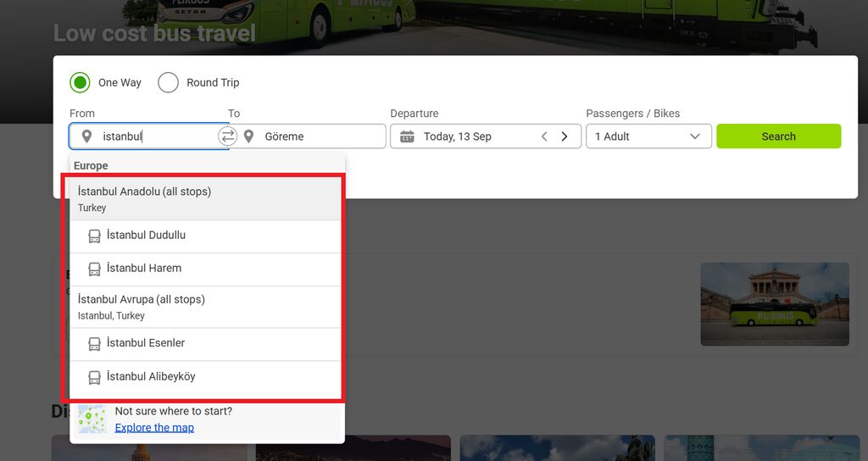Click the swap origin and destination icon
Screen dimensions: 868x461
(x=227, y=136)
